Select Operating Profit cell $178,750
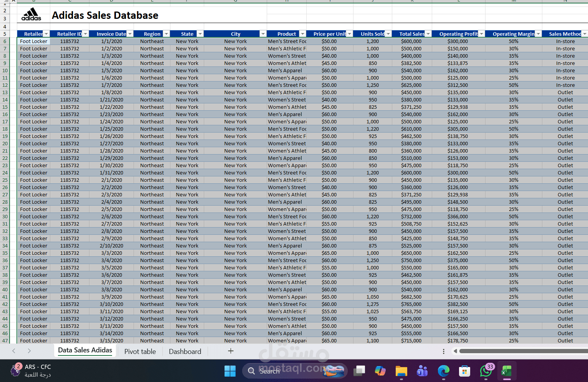Image resolution: width=588 pixels, height=382 pixels. pyautogui.click(x=458, y=340)
